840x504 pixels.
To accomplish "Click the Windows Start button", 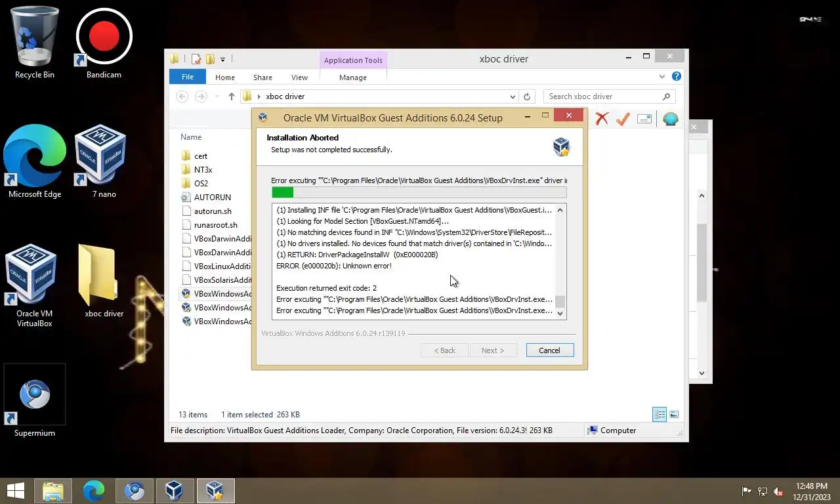I will (15, 490).
